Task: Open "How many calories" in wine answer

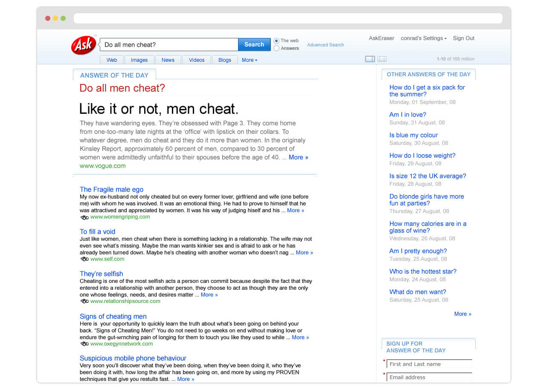Action: tap(428, 227)
